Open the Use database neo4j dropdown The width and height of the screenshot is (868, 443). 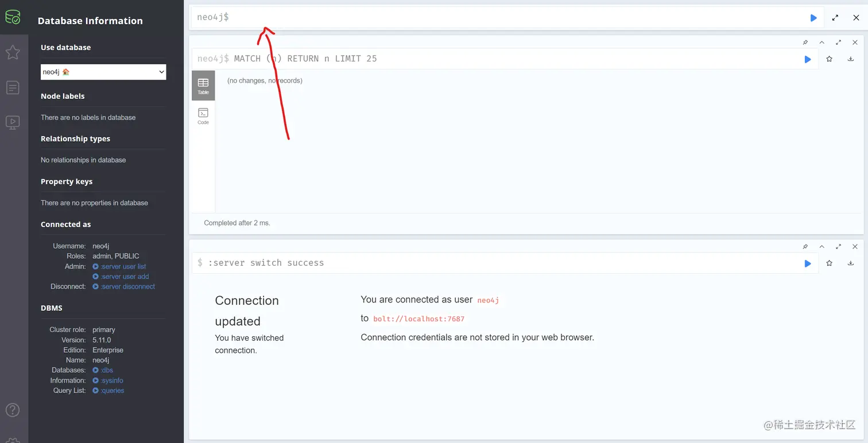point(103,72)
